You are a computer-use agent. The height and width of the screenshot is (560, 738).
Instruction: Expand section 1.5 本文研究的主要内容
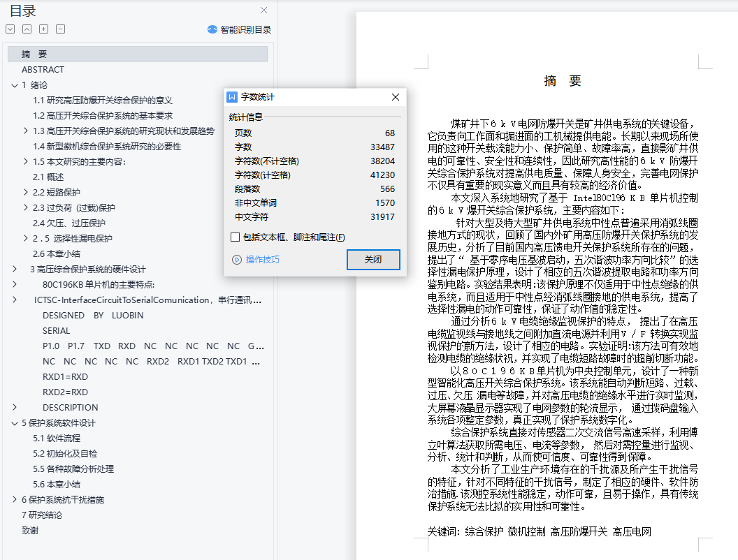click(x=26, y=161)
